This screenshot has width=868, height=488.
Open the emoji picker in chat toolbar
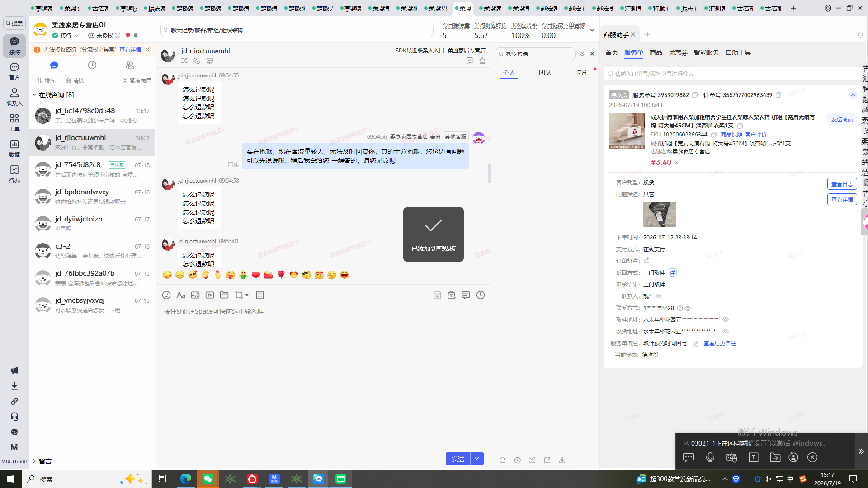166,295
